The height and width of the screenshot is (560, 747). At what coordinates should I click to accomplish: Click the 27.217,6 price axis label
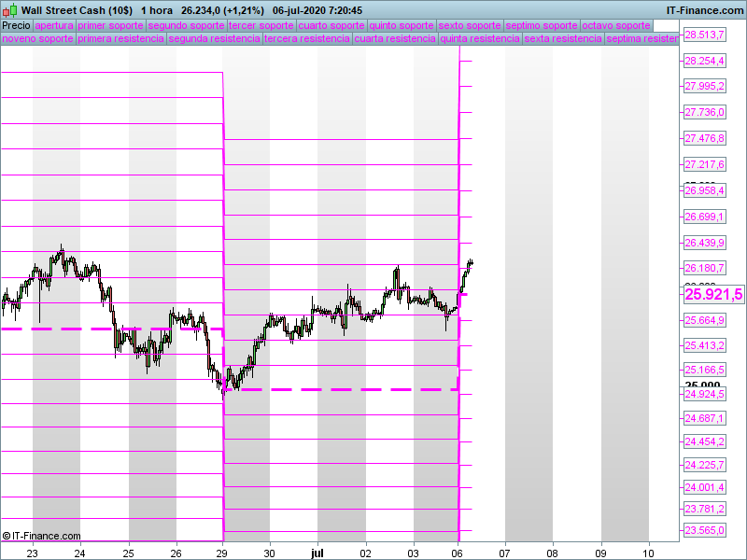pyautogui.click(x=705, y=165)
